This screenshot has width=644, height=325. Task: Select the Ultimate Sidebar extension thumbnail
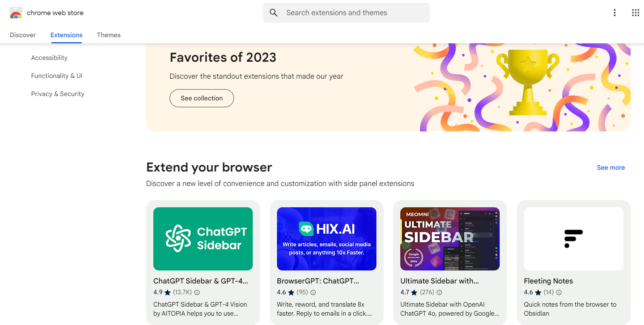[450, 239]
